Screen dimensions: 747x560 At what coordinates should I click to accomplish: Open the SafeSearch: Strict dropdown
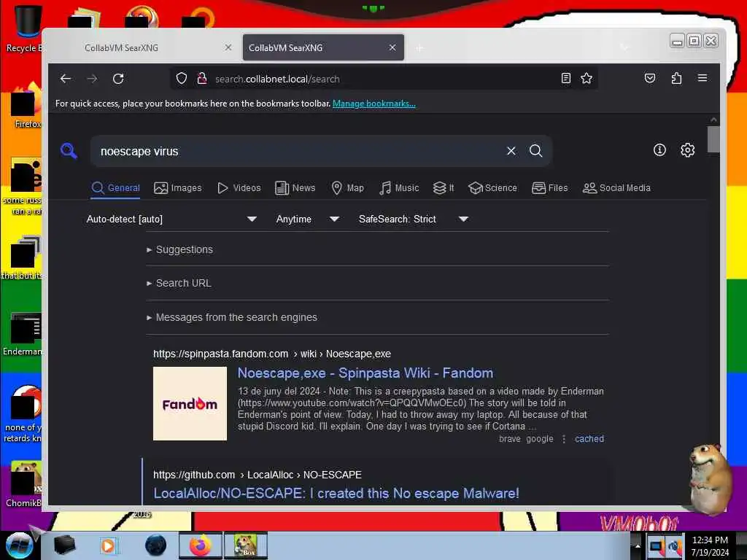tap(414, 219)
